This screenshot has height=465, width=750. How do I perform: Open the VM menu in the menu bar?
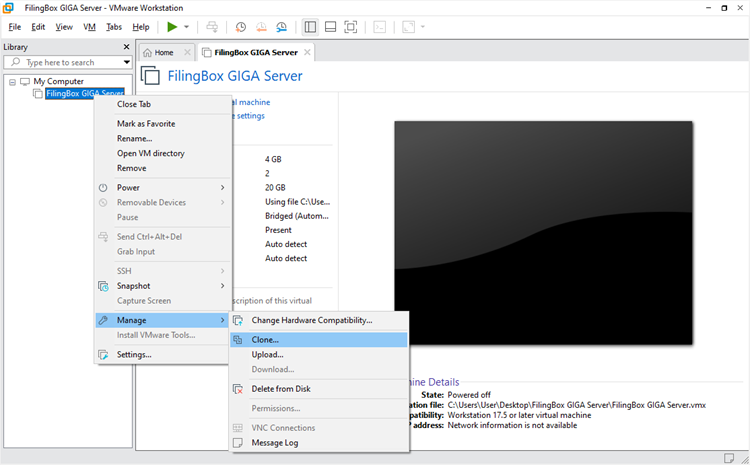90,27
